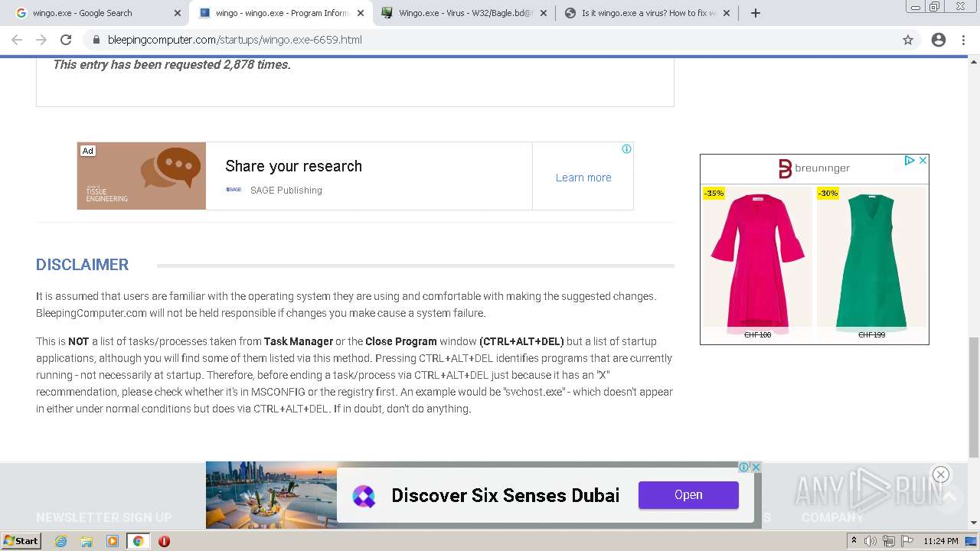Close the Is it wingo.exe a virus tab

pyautogui.click(x=727, y=13)
